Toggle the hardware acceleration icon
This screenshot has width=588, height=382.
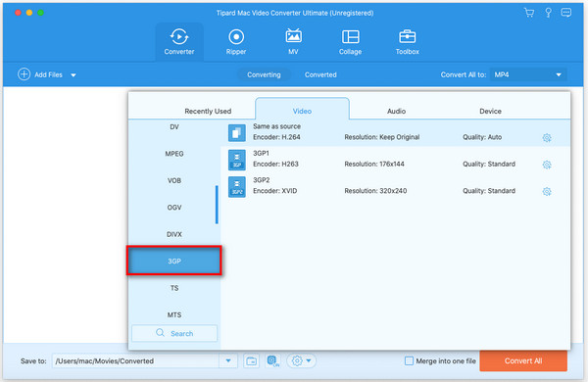point(273,361)
